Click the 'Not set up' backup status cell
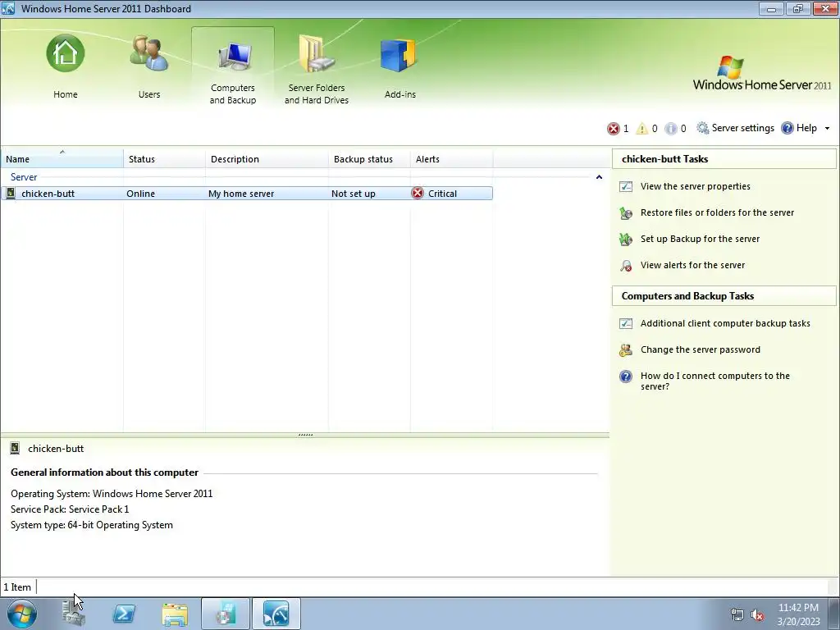The image size is (840, 630). pos(353,194)
